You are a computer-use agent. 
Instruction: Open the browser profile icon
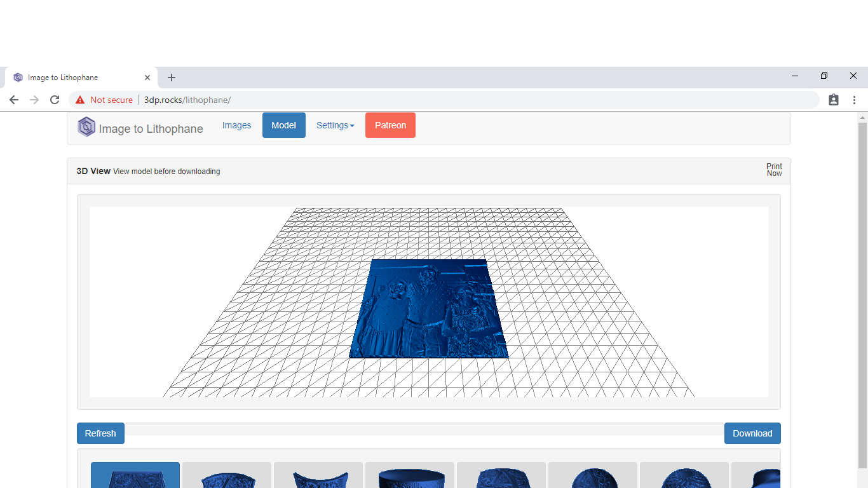pos(834,100)
